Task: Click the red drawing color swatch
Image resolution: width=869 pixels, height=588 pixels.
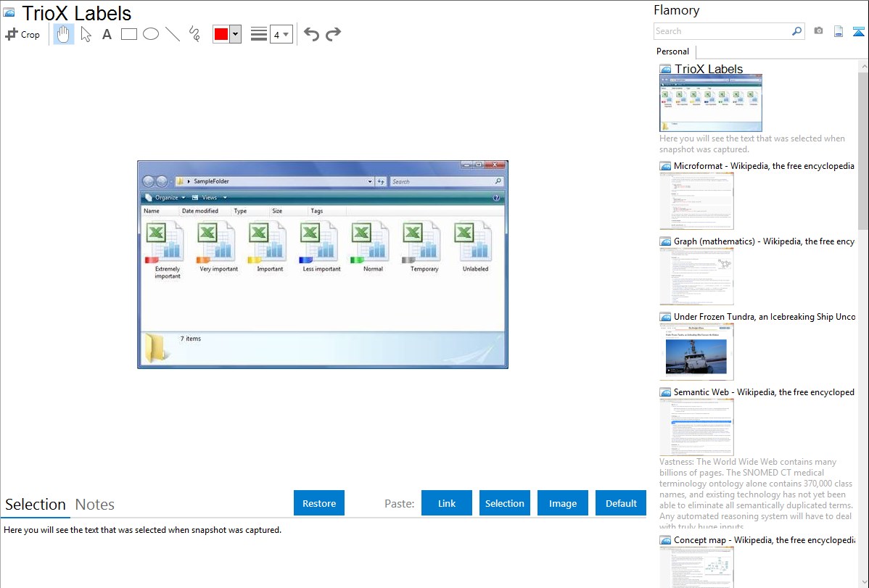Action: click(221, 34)
